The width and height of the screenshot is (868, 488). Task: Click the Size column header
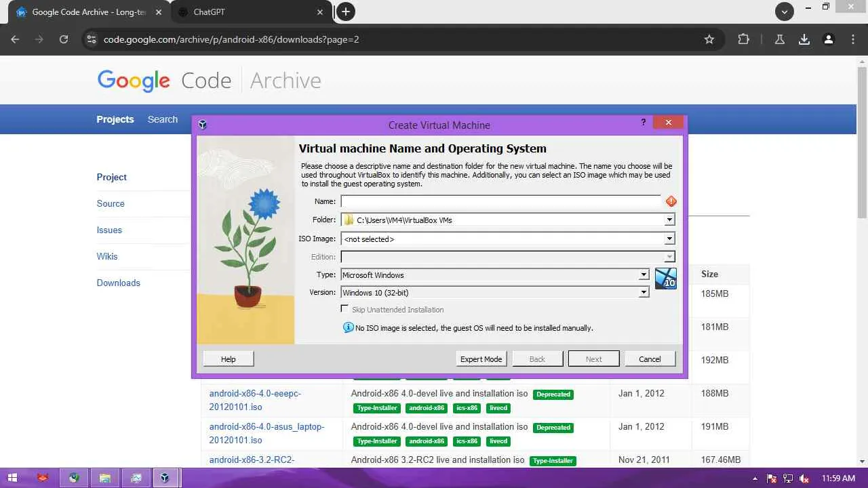point(709,274)
